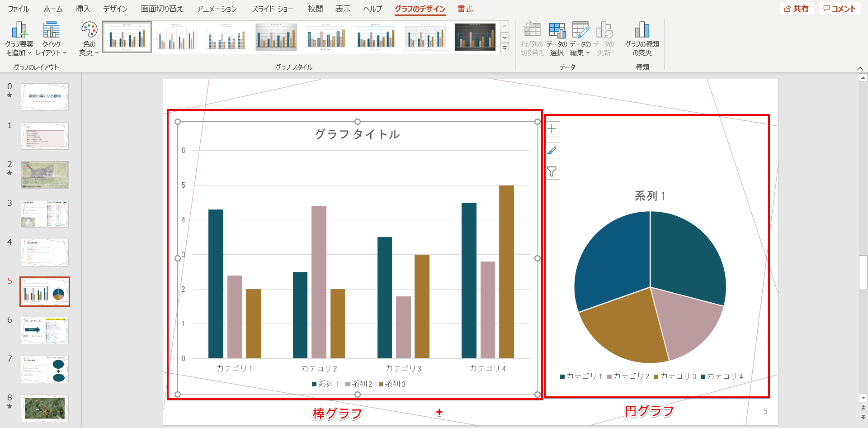Viewport: 868px width, 428px height.
Task: Open the Chart Styles brush button
Action: [x=552, y=150]
